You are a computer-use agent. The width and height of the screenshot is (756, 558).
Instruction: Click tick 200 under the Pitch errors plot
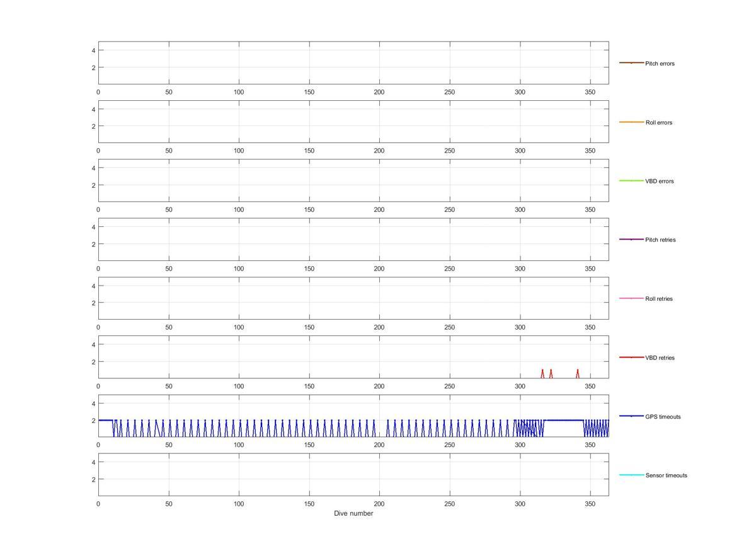(379, 92)
